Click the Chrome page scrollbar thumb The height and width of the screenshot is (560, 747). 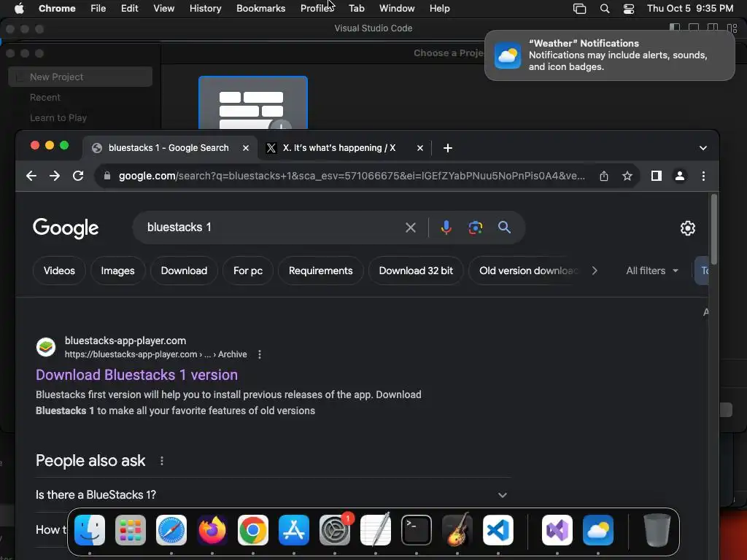click(713, 229)
